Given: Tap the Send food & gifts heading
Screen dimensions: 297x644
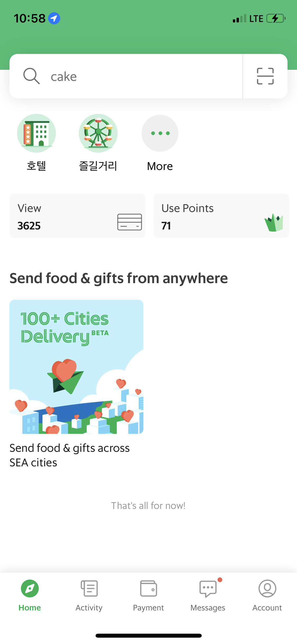Looking at the screenshot, I should coord(119,278).
